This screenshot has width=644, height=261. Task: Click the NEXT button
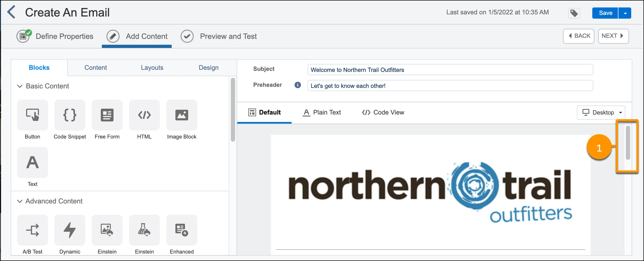[614, 36]
